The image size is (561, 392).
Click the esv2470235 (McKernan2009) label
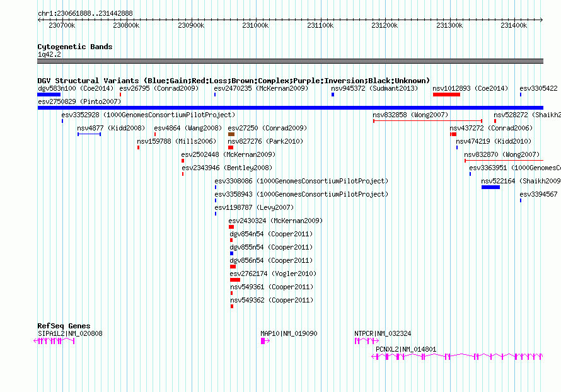[x=261, y=88]
